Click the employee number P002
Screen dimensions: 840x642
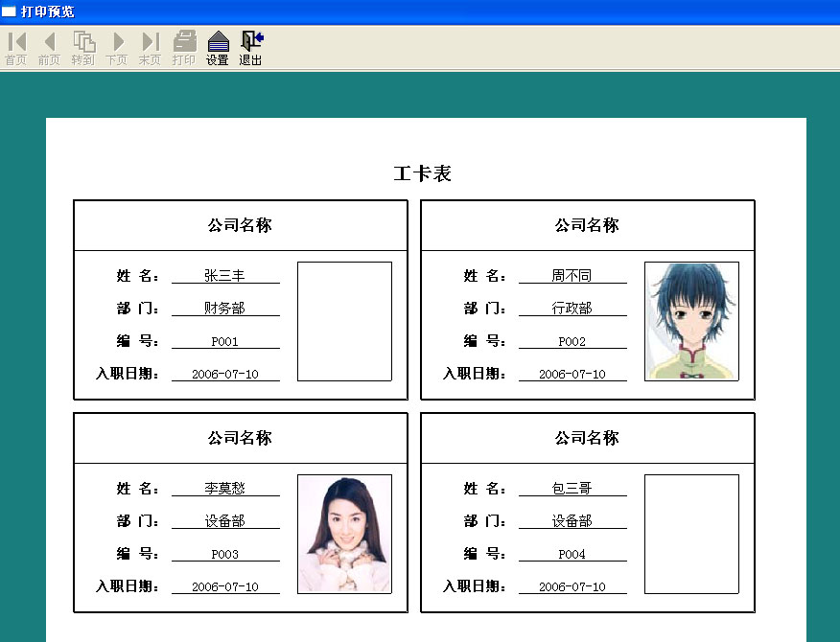coord(572,342)
